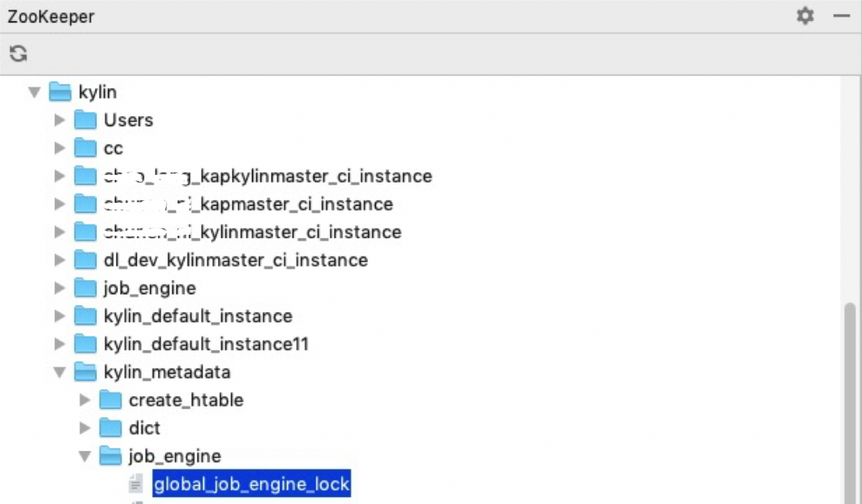Click the Users folder icon
The height and width of the screenshot is (504, 862).
click(86, 120)
